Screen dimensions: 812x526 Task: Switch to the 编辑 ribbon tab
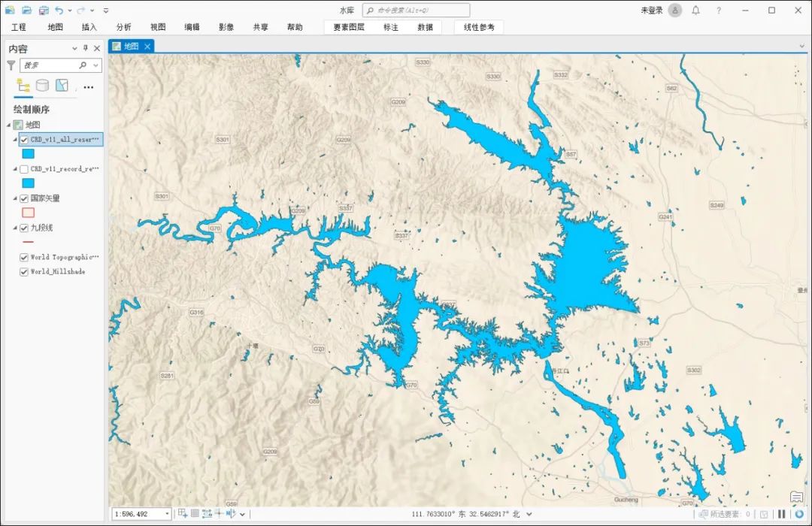pos(192,27)
